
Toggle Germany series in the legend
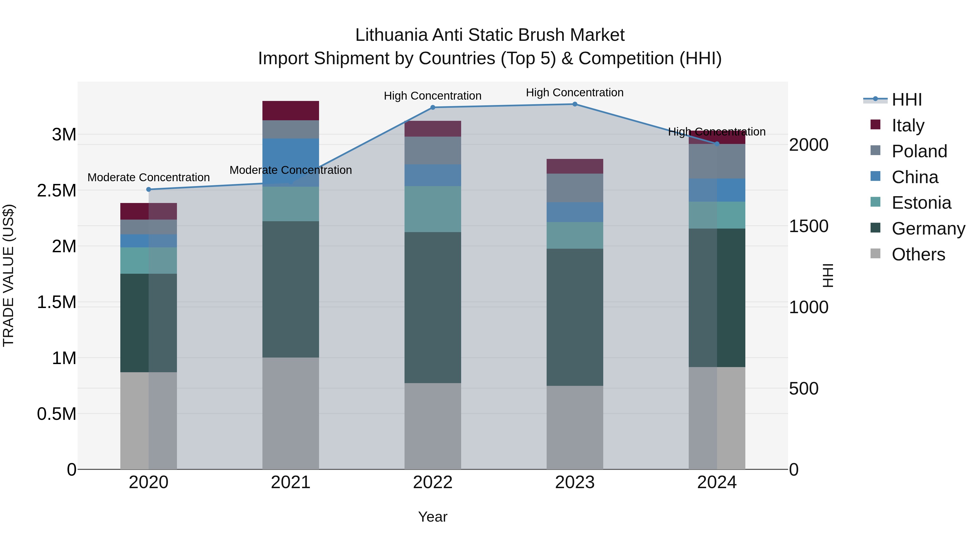[918, 229]
